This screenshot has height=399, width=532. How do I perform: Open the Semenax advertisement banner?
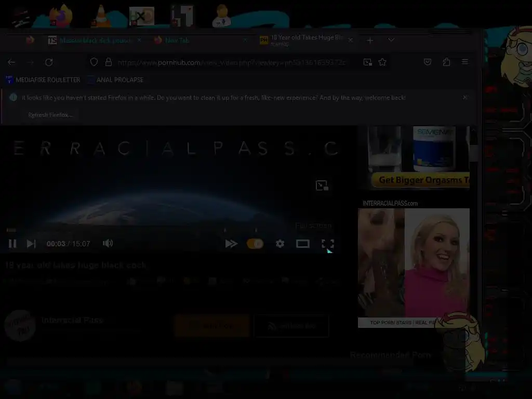pos(414,157)
